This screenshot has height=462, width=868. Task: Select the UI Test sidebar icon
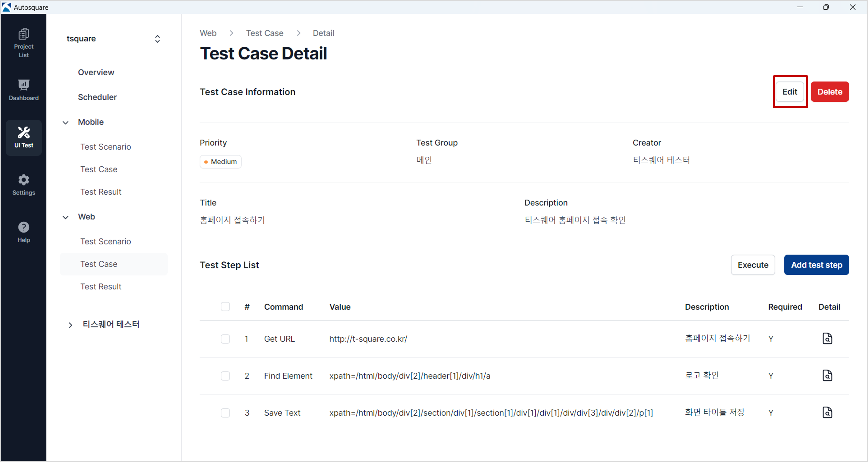point(24,137)
